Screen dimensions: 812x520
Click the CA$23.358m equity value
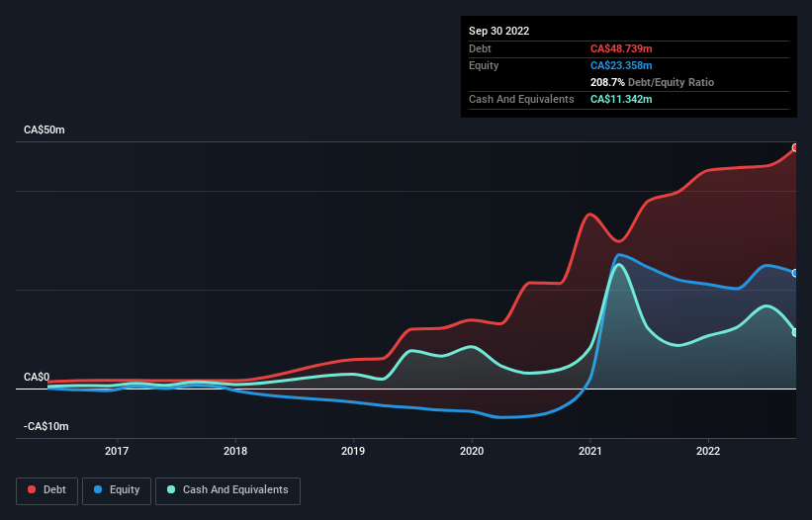tap(621, 65)
